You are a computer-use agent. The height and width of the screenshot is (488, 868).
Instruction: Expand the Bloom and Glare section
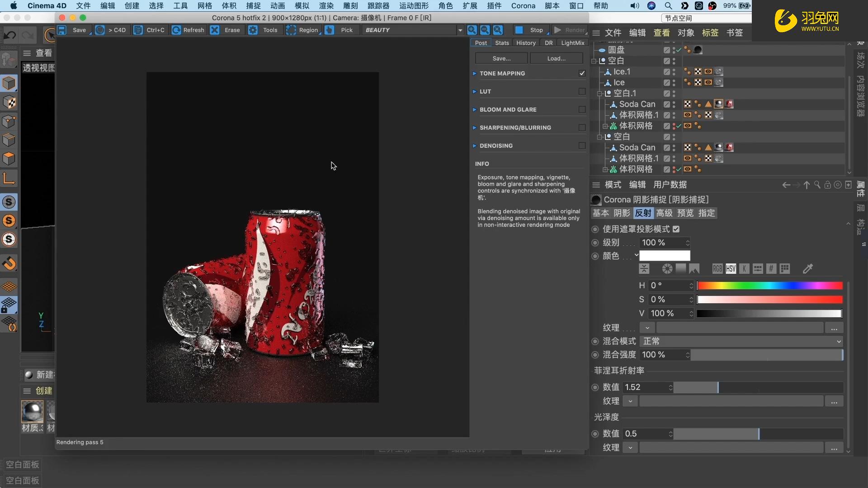pyautogui.click(x=475, y=109)
